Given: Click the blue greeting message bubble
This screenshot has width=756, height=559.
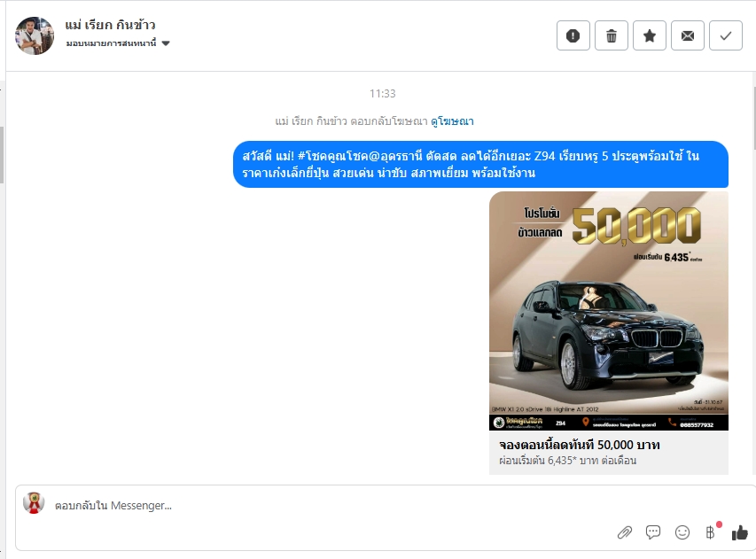Looking at the screenshot, I should (x=480, y=164).
